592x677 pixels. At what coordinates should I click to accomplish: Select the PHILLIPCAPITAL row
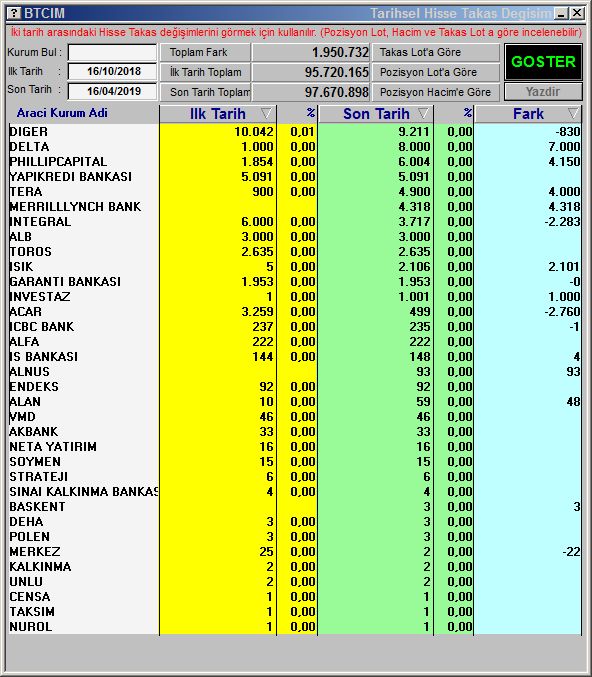click(x=295, y=161)
